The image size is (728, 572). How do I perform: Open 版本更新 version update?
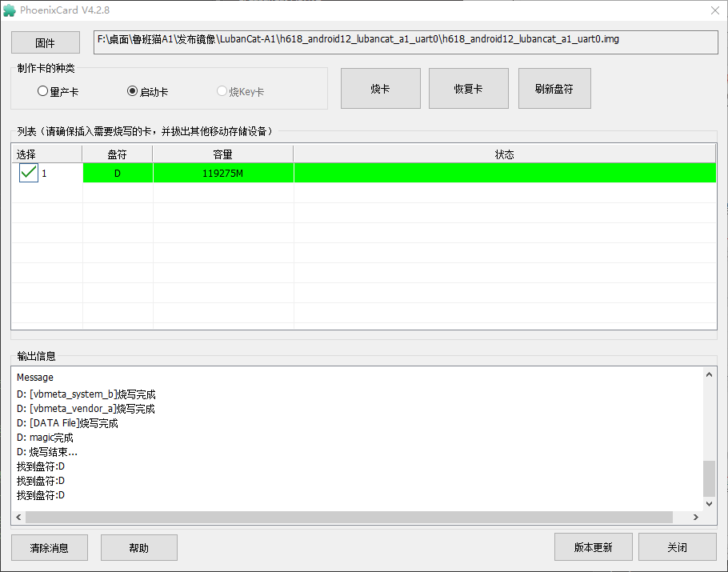593,548
